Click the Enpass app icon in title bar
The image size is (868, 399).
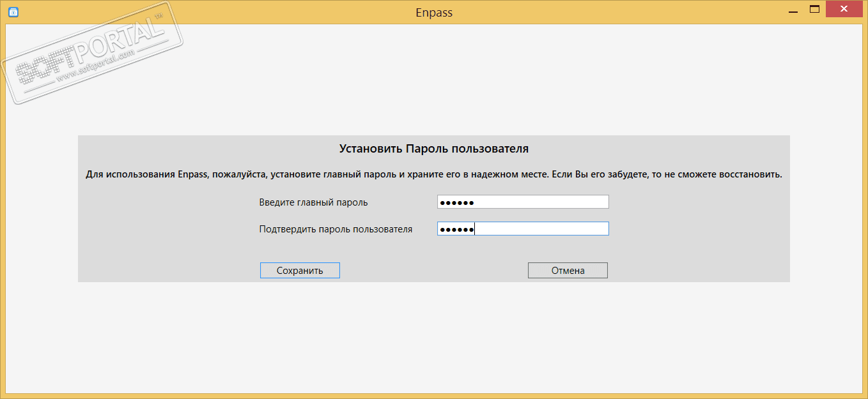[x=13, y=11]
